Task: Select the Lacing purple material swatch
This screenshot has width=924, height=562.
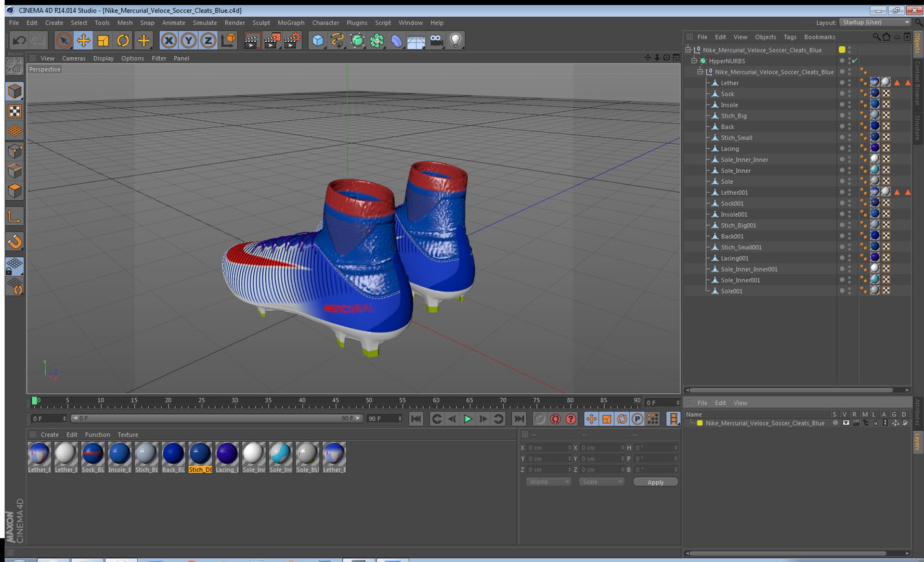Action: click(x=227, y=457)
